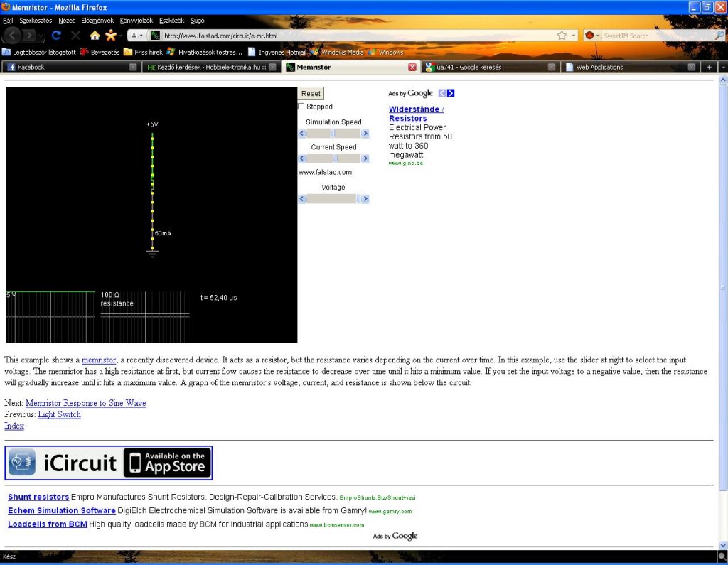Close the Memristor tab with red X

412,67
